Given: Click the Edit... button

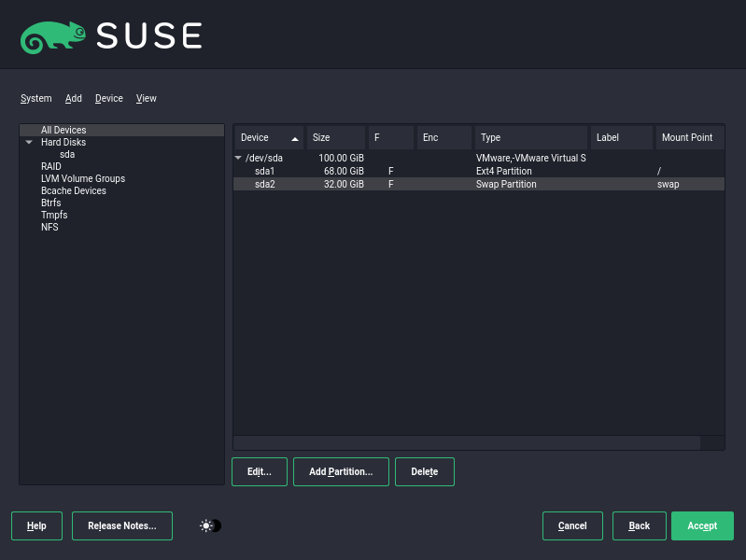Looking at the screenshot, I should pos(260,471).
